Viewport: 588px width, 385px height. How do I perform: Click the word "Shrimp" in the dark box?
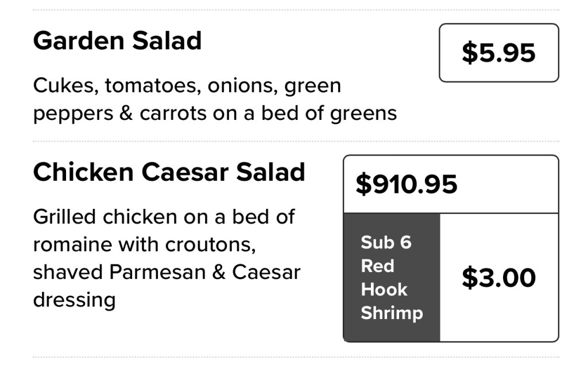[392, 313]
